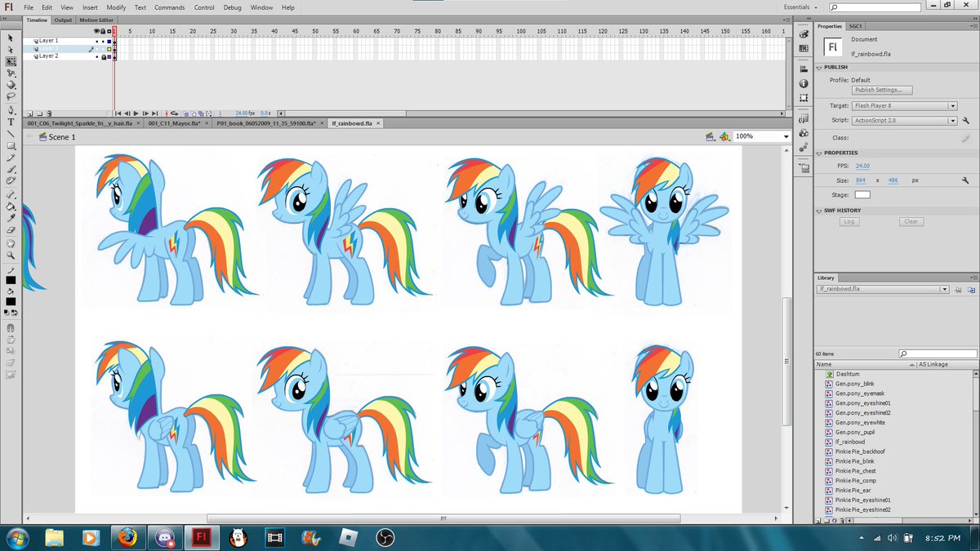Select the Pencil tool
This screenshot has height=551, width=980.
(11, 157)
